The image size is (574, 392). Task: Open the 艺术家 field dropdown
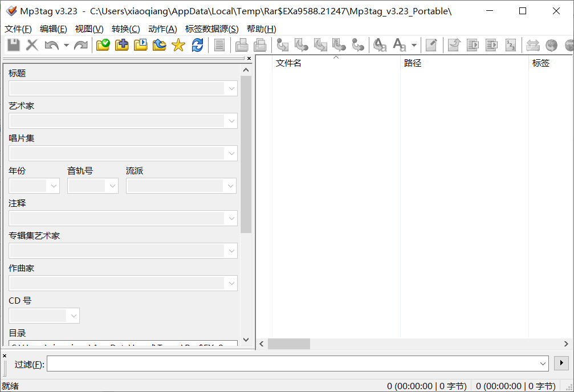tap(231, 120)
